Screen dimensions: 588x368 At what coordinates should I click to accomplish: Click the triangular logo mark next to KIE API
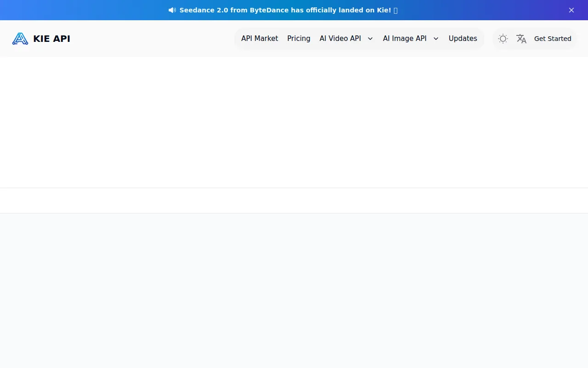[x=20, y=38]
